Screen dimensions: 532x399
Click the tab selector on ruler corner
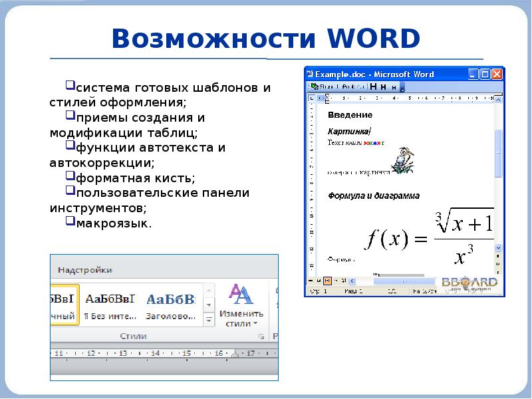[x=311, y=98]
